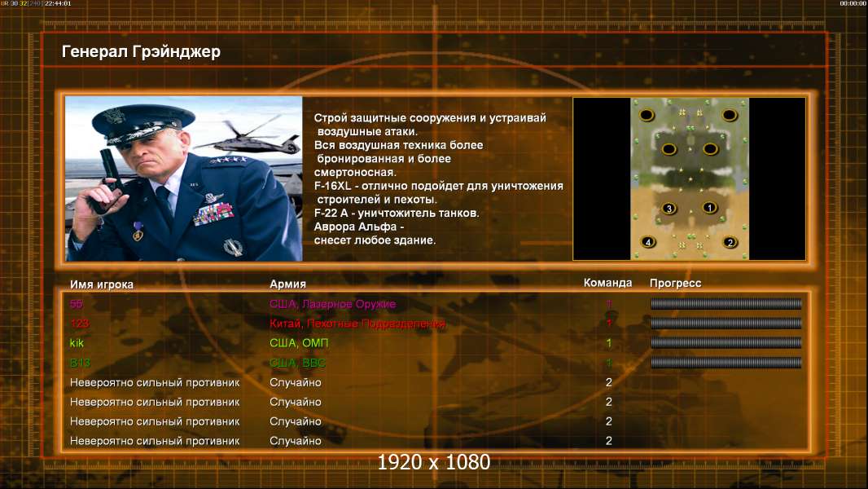868x489 pixels.
Task: Click army 'США, Лазерное Оружие'
Action: [333, 303]
